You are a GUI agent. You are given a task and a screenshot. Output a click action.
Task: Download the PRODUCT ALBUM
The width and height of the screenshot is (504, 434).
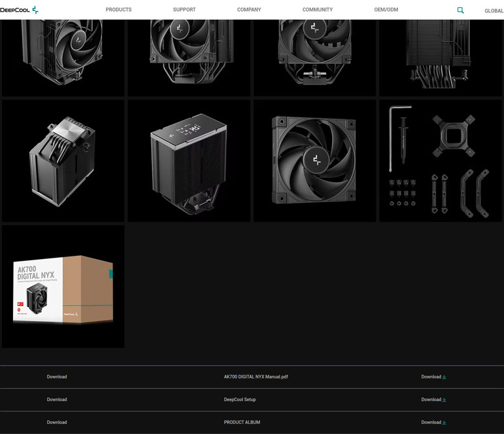[434, 422]
